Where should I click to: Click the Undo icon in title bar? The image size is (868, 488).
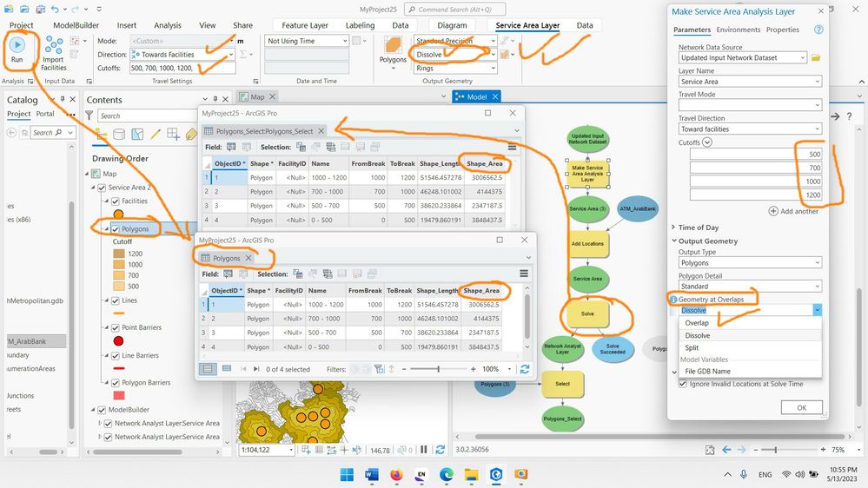coord(55,10)
